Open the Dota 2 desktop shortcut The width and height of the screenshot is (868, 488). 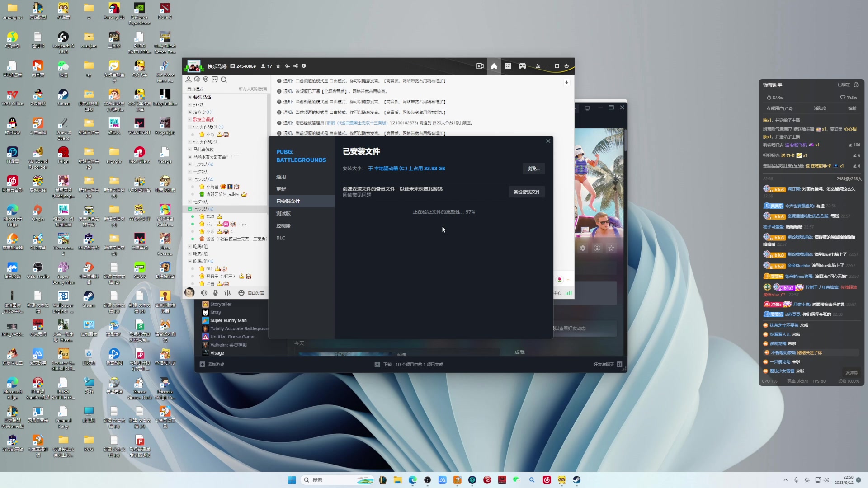165,11
